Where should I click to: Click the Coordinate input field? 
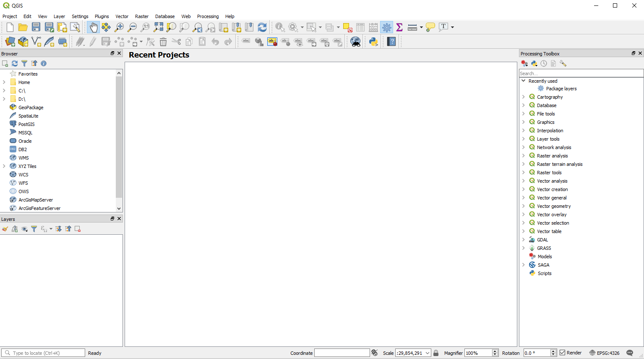342,353
